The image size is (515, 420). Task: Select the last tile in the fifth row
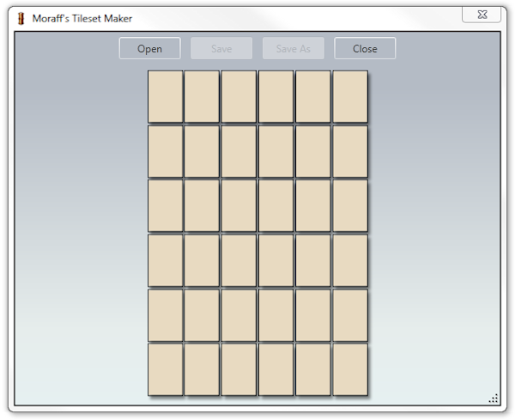click(x=350, y=315)
